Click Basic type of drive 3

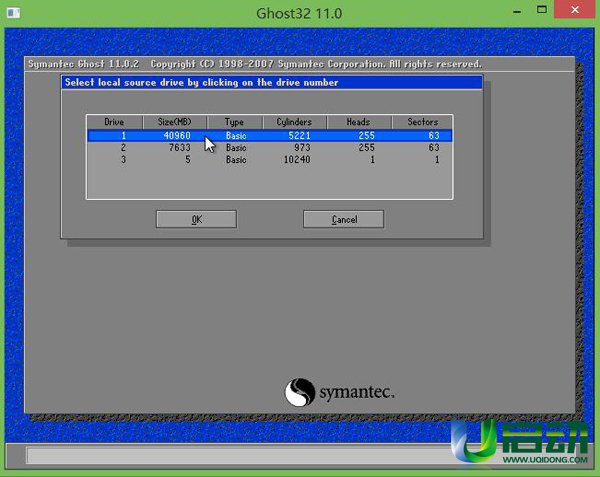click(x=236, y=160)
